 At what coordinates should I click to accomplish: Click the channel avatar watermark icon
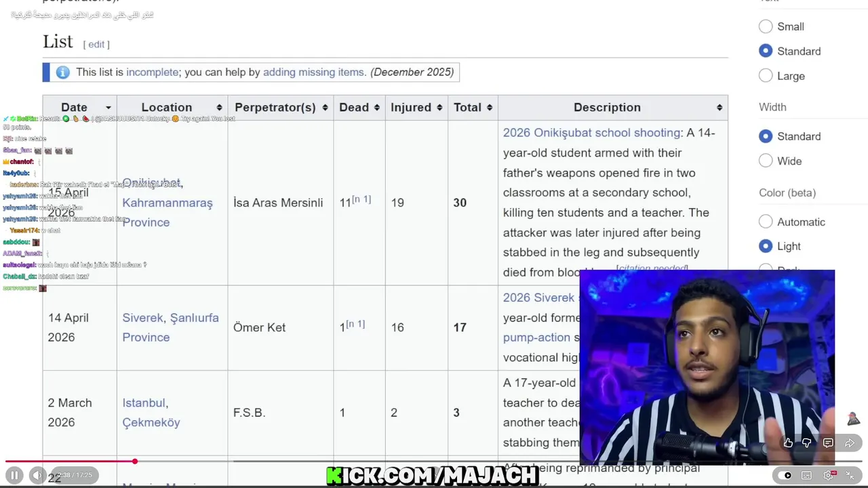coord(853,418)
